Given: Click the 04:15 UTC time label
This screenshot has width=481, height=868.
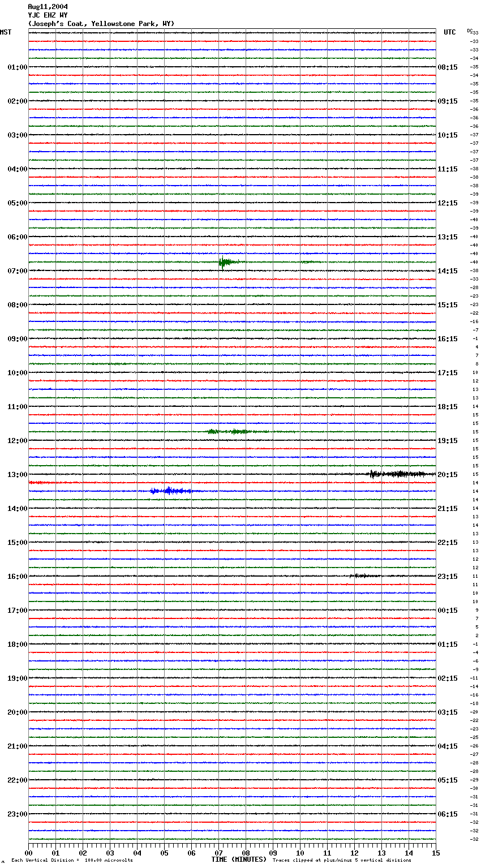Looking at the screenshot, I should 448,746.
